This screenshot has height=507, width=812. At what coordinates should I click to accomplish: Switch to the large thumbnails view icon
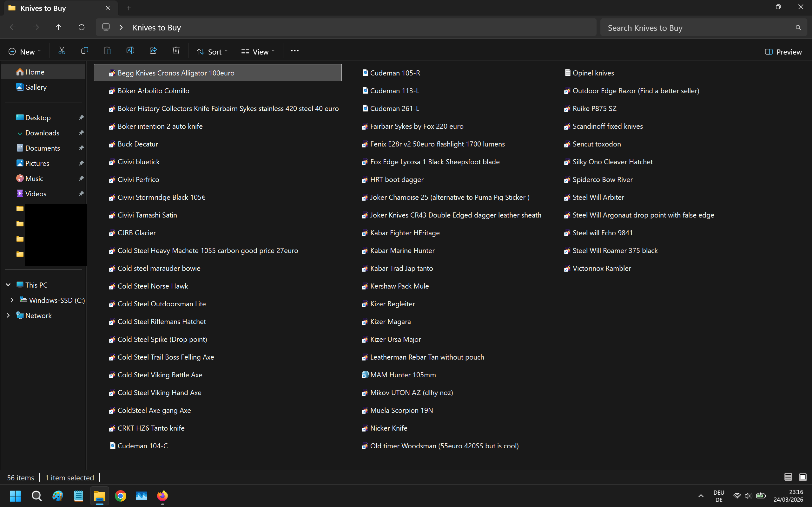[802, 477]
